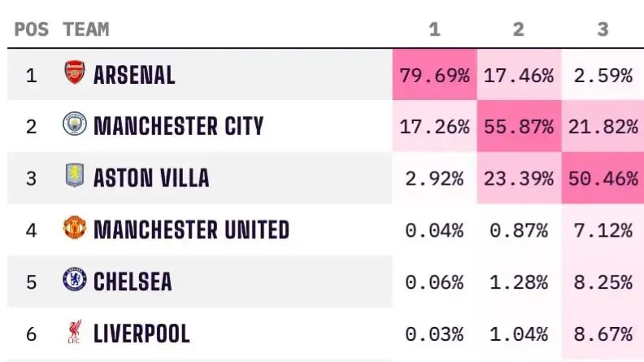Select Aston Villa's 50.46% cell
The height and width of the screenshot is (362, 644).
(603, 177)
